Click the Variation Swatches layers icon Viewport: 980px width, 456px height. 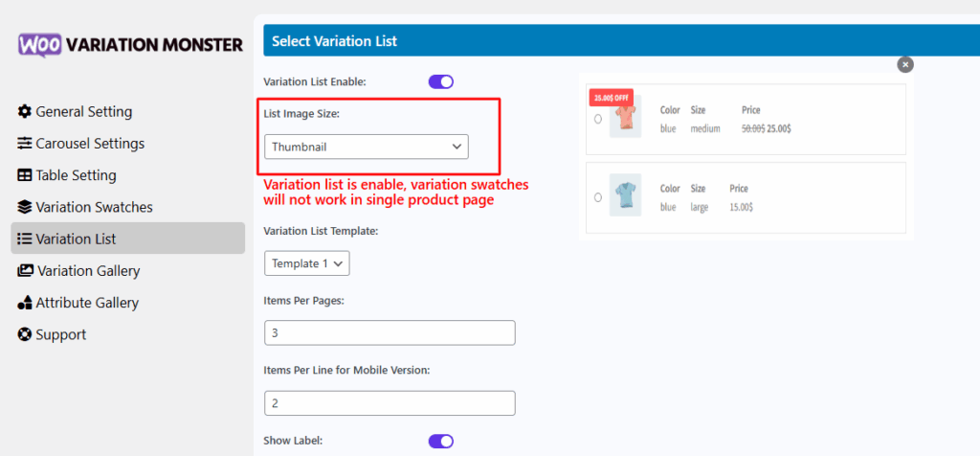(x=24, y=207)
